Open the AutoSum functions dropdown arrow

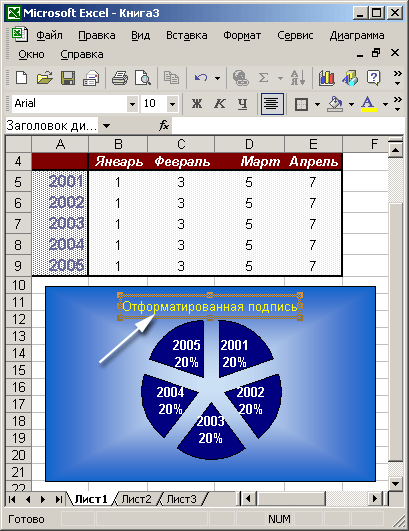click(280, 79)
